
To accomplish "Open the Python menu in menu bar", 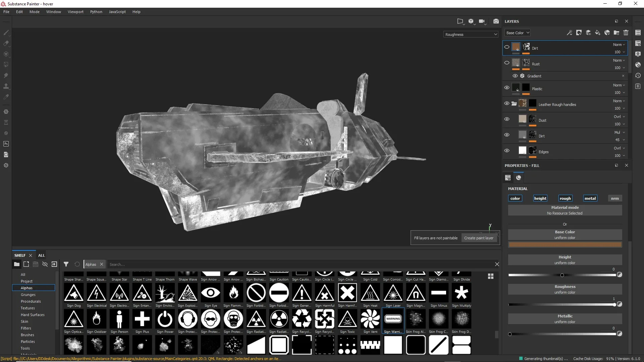I will [96, 11].
